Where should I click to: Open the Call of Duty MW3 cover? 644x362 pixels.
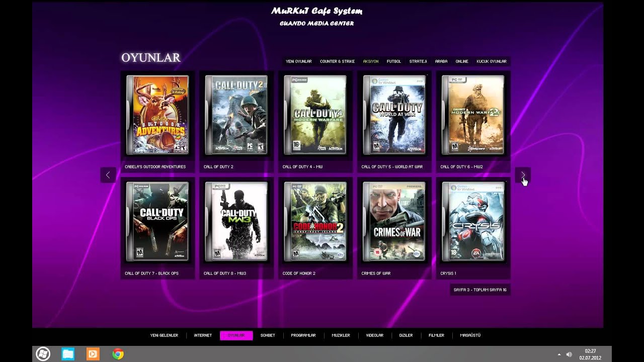[236, 221]
